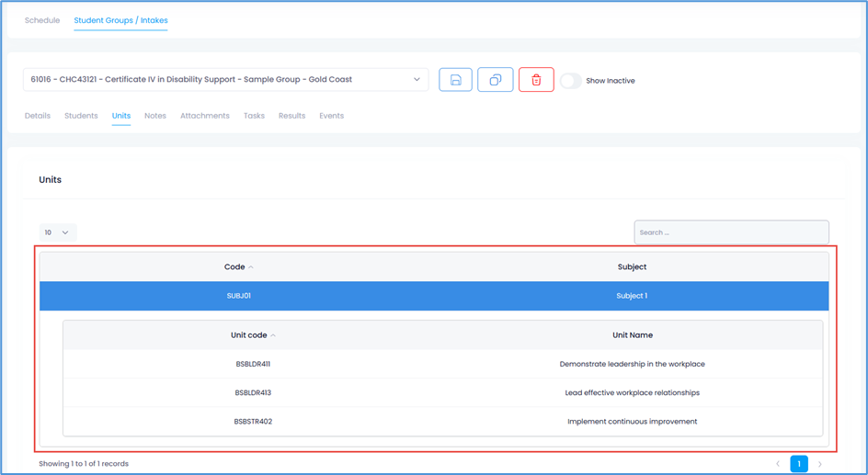This screenshot has width=868, height=475.
Task: Click the BSBLDR411 unit row
Action: 442,364
